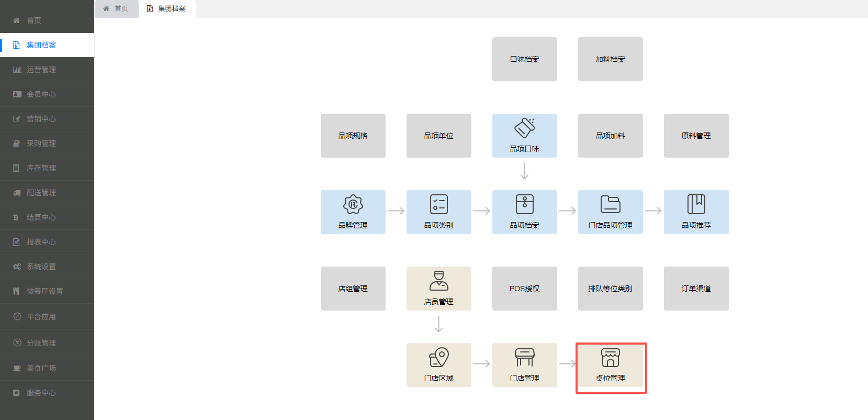
Task: Click the 品牌管理 brand badge icon
Action: [x=353, y=205]
